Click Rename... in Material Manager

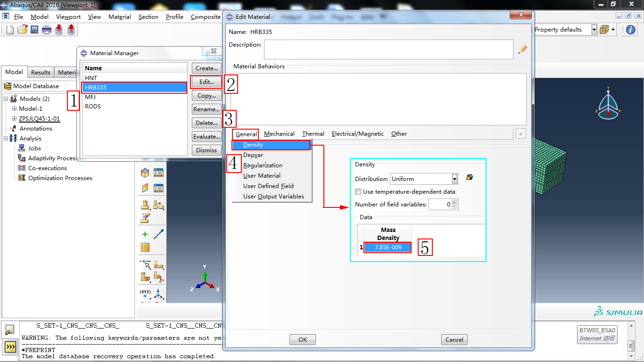point(206,109)
